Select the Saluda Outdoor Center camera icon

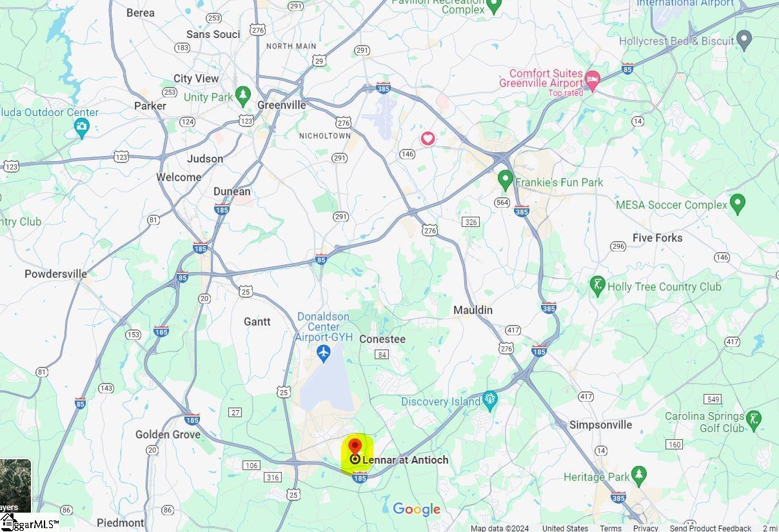click(x=81, y=127)
